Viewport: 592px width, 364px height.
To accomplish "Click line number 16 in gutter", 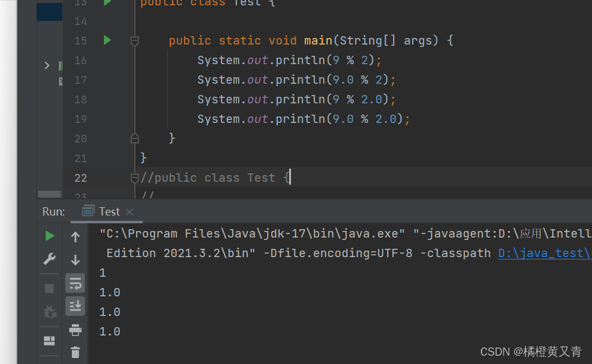I will click(80, 61).
